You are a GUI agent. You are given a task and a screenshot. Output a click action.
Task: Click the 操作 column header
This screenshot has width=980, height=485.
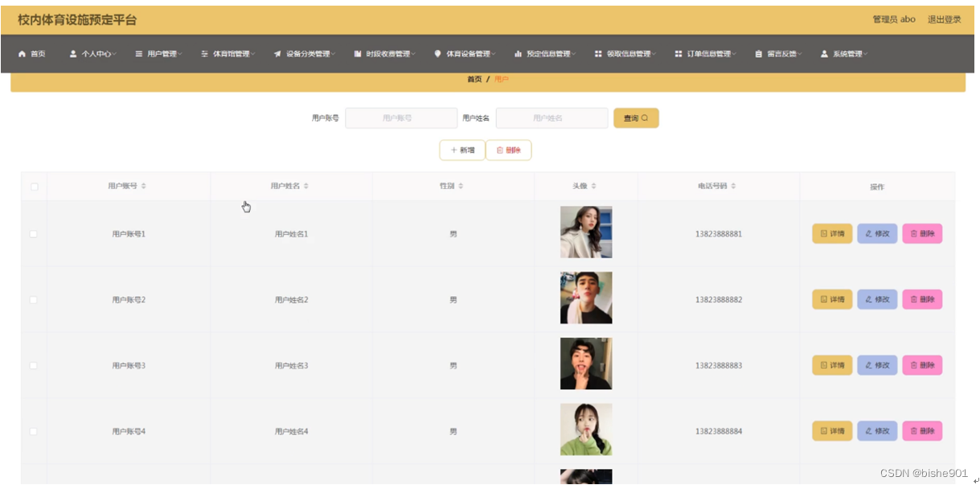(x=877, y=187)
